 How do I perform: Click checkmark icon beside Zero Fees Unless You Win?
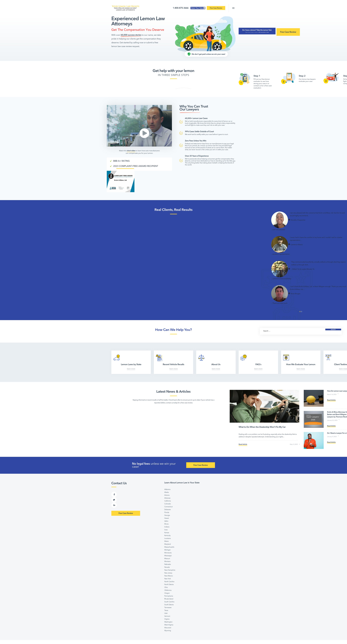[x=181, y=145]
